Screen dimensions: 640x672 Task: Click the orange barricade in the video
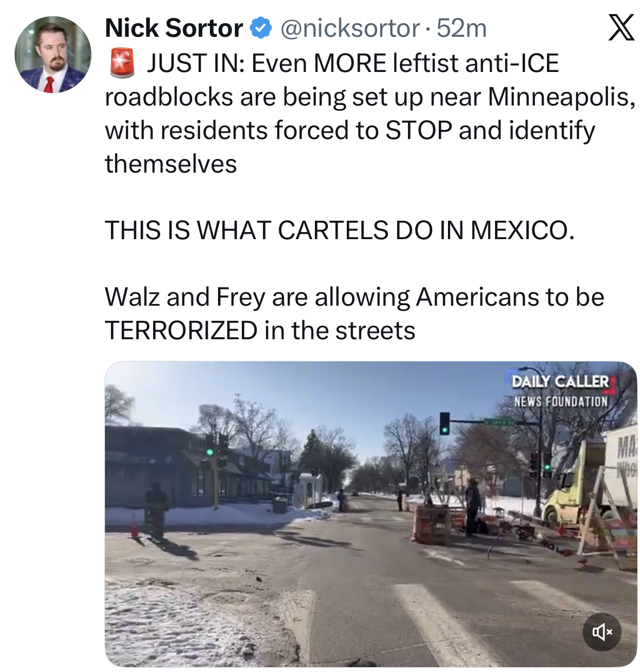431,523
